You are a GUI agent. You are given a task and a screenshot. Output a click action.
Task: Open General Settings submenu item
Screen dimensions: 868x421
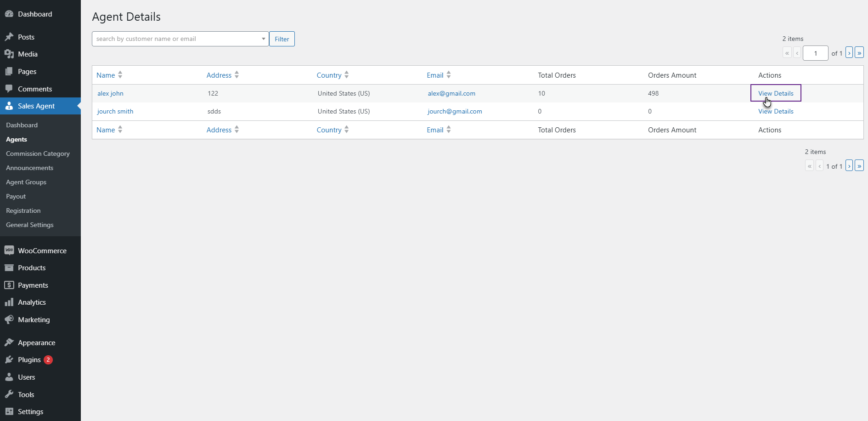[x=29, y=225]
